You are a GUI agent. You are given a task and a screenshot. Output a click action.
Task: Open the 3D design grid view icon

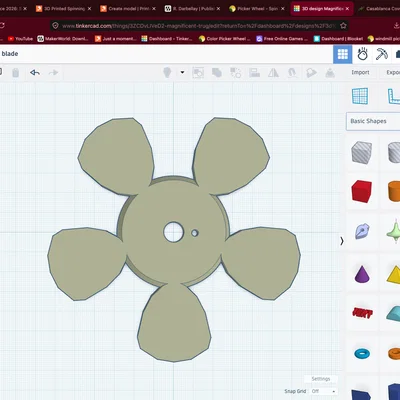coord(343,54)
